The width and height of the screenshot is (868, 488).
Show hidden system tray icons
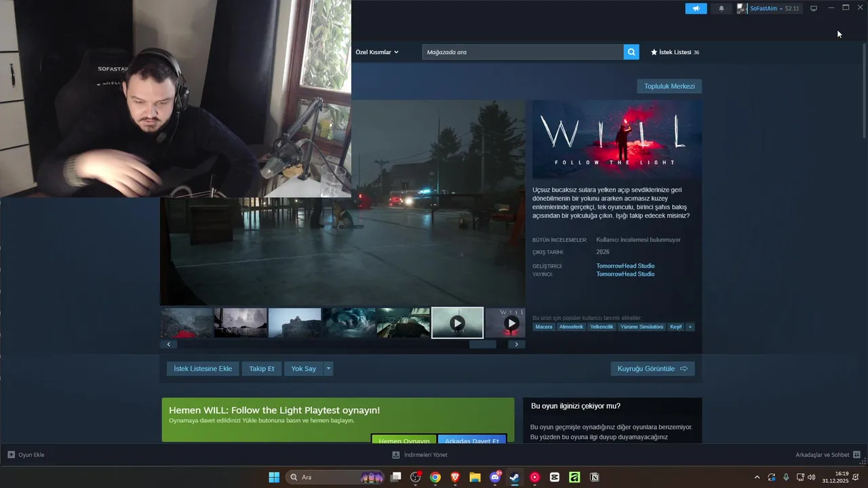(757, 477)
